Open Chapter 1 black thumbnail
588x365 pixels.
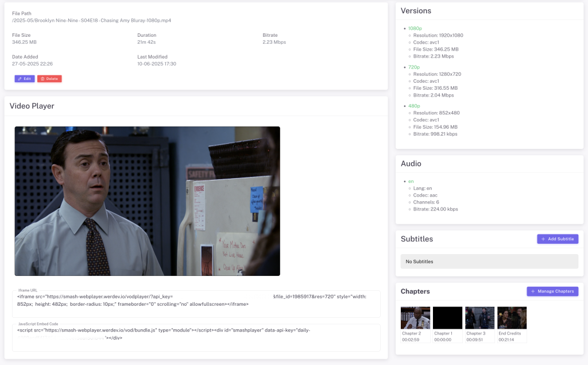tap(447, 318)
